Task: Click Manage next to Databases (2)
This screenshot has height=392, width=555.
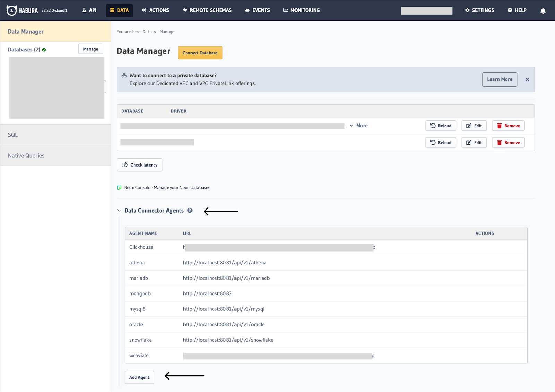Action: [91, 49]
